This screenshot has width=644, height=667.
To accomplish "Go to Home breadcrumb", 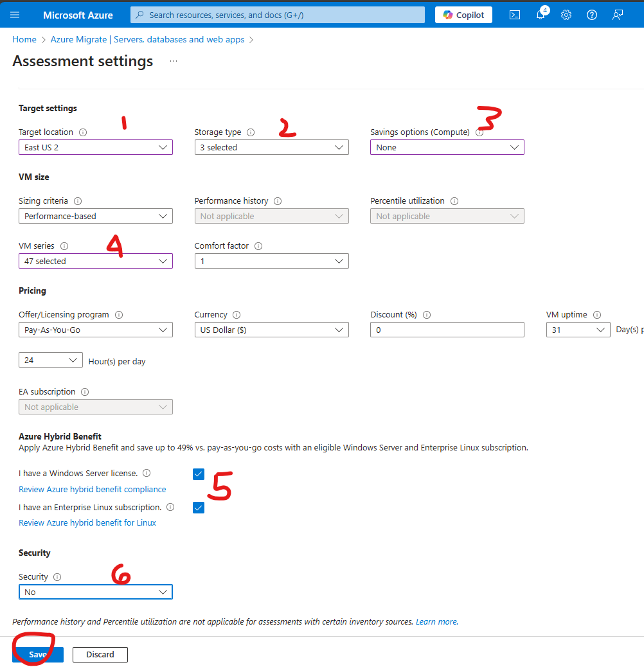I will (24, 40).
